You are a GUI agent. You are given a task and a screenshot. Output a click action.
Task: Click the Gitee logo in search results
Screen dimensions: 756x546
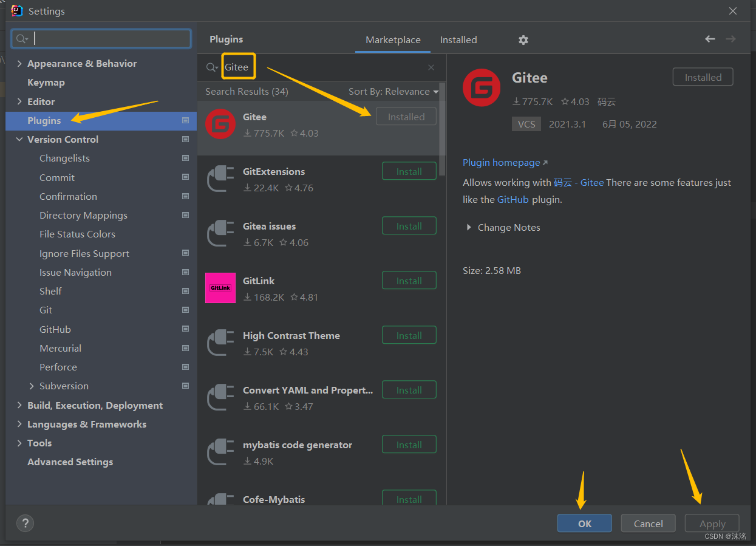pyautogui.click(x=220, y=125)
